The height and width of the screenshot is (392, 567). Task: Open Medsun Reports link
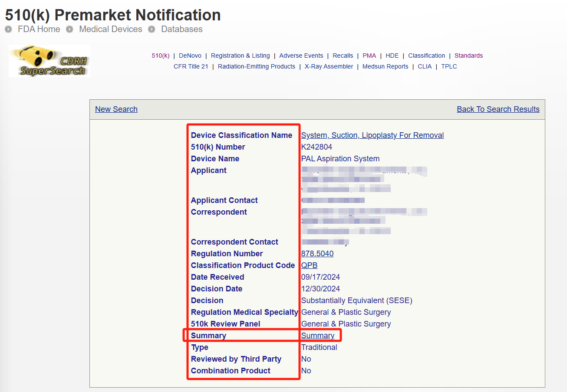tap(386, 66)
